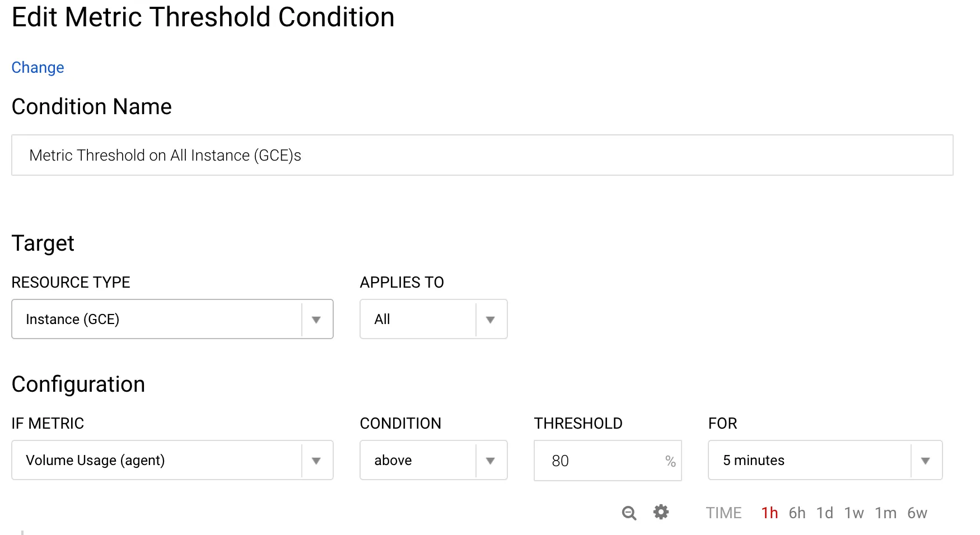The image size is (980, 535).
Task: Click the Change link
Action: point(38,68)
